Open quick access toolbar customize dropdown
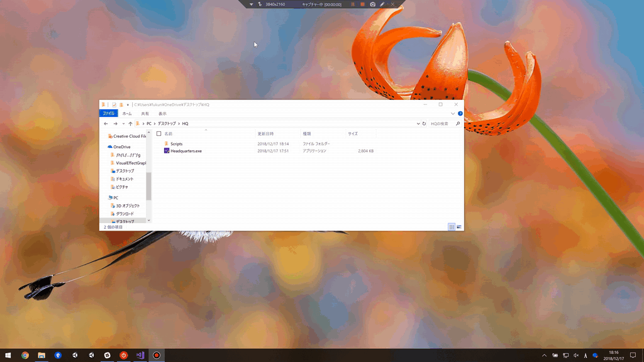 click(128, 105)
